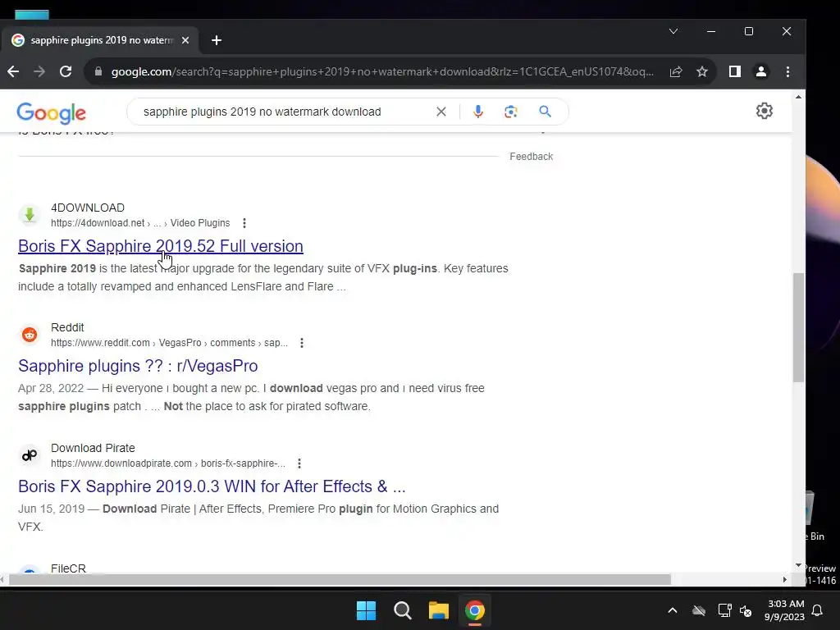Viewport: 840px width, 630px height.
Task: Click the scrollbar down arrow
Action: (x=798, y=565)
